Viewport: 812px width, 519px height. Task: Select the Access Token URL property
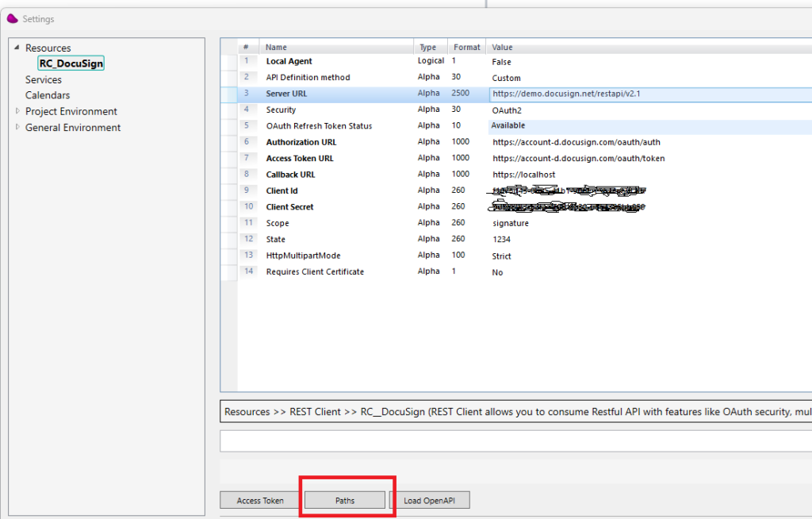(300, 158)
